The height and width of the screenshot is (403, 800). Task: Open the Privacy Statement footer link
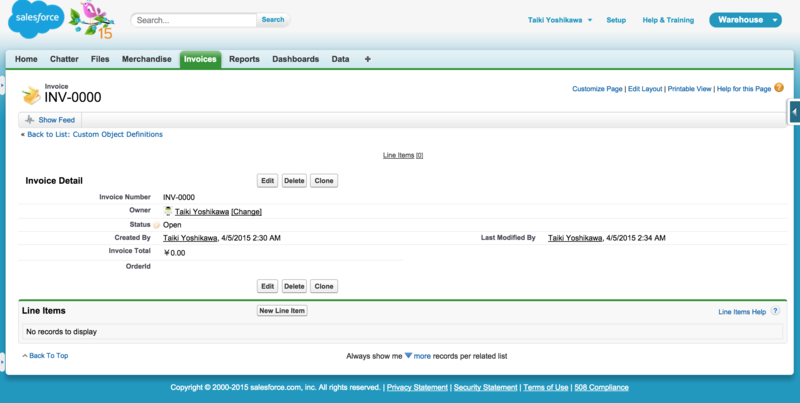pos(417,387)
